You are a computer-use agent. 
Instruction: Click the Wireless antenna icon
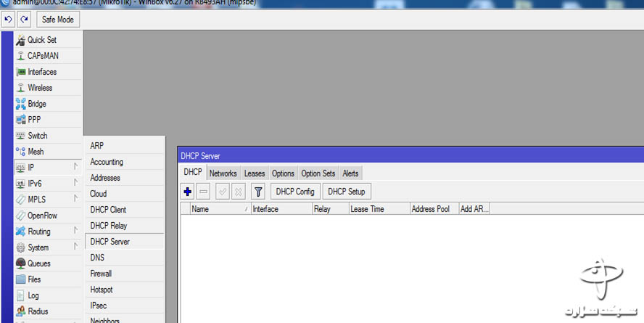[x=20, y=88]
